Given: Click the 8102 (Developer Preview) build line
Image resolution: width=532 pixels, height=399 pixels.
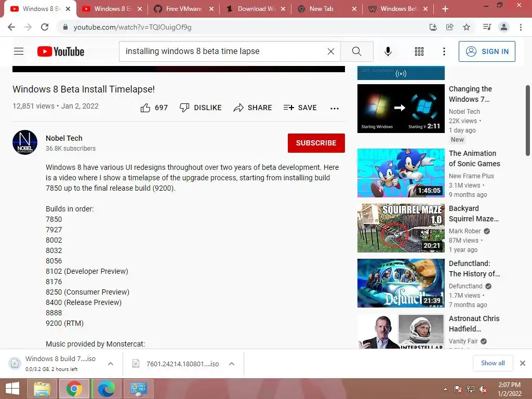Looking at the screenshot, I should [x=87, y=271].
